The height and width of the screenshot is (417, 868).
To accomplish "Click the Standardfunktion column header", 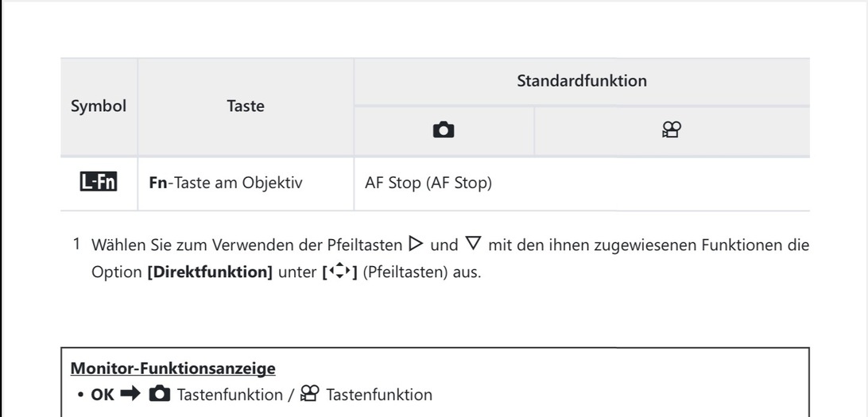I will pyautogui.click(x=582, y=81).
